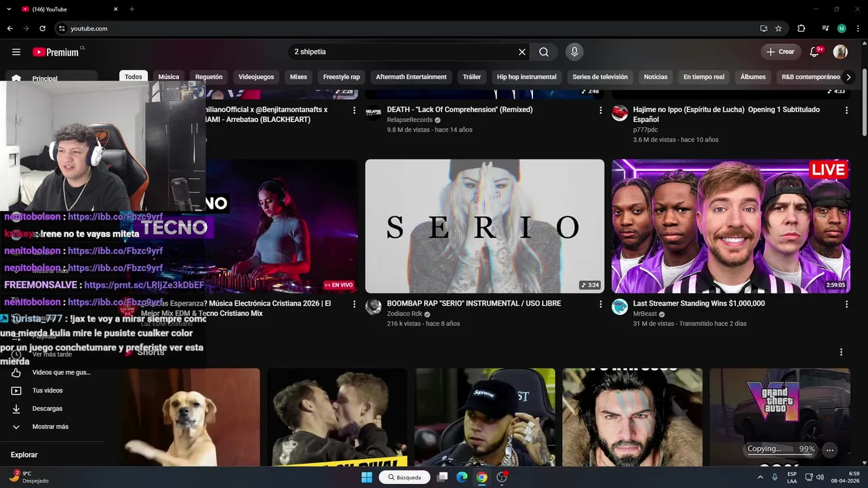Open options for the Arrebatao BLACKHEART video

354,110
